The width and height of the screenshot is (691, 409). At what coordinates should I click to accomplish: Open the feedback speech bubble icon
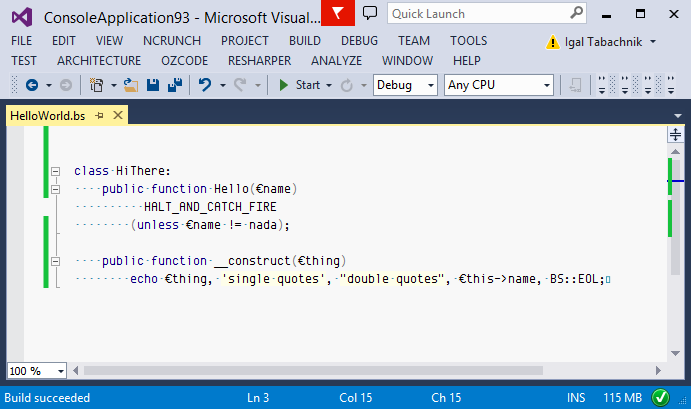tap(369, 14)
